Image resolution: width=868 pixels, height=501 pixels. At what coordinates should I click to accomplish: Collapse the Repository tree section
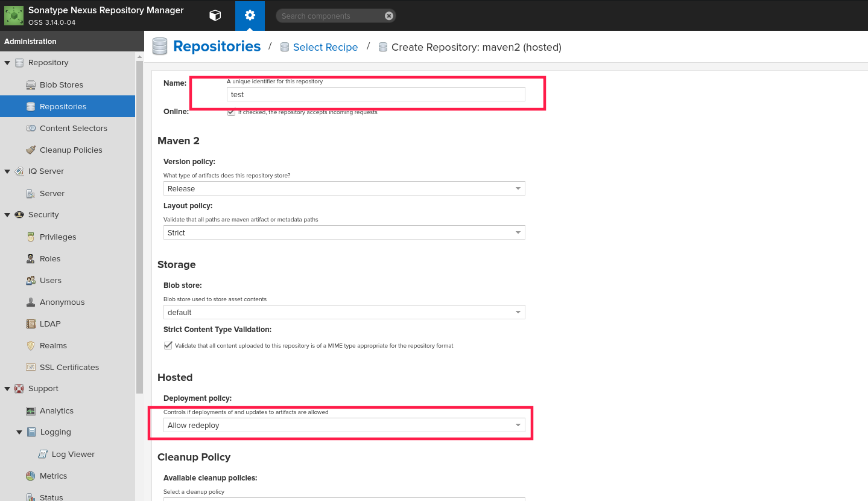[7, 63]
